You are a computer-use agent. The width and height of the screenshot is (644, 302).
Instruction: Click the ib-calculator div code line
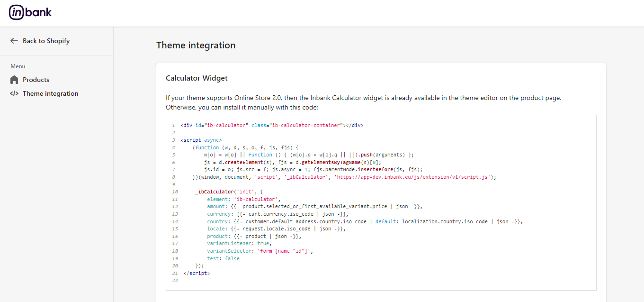(271, 125)
